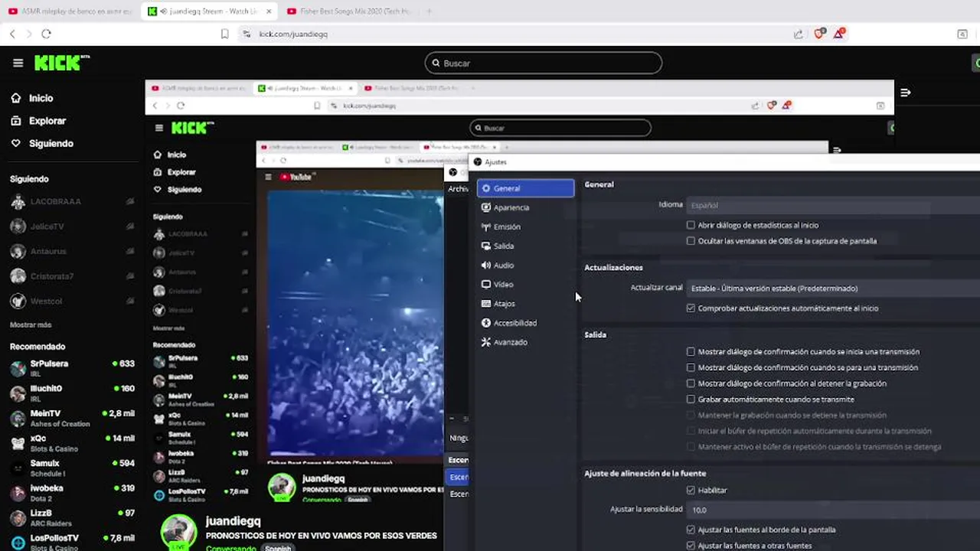Enable confirmation dialog when transmission starts

pyautogui.click(x=691, y=352)
